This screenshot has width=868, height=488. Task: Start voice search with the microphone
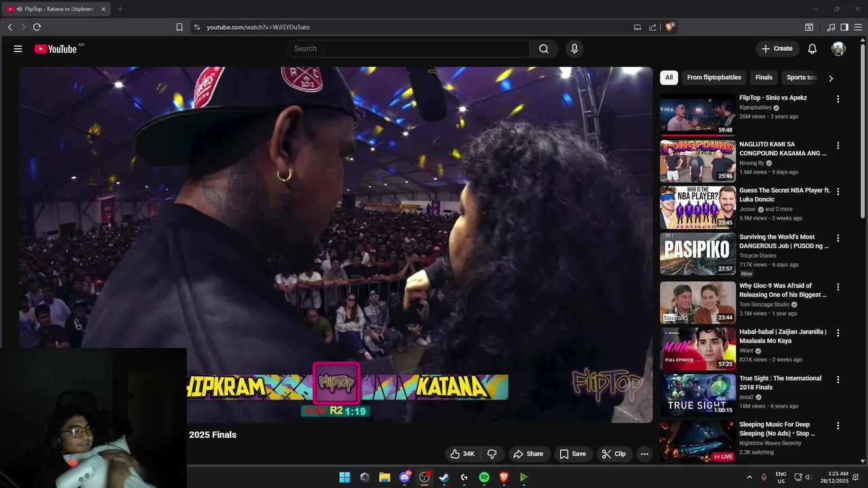point(574,49)
